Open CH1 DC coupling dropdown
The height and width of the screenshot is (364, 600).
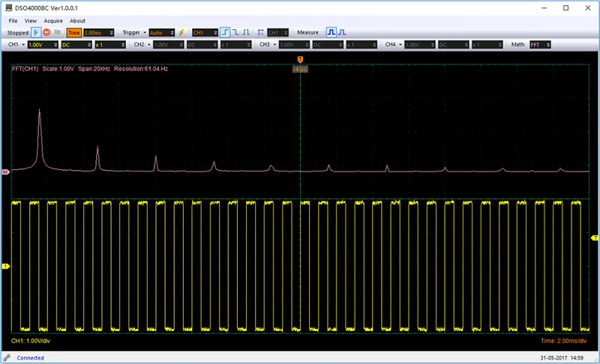click(x=76, y=45)
